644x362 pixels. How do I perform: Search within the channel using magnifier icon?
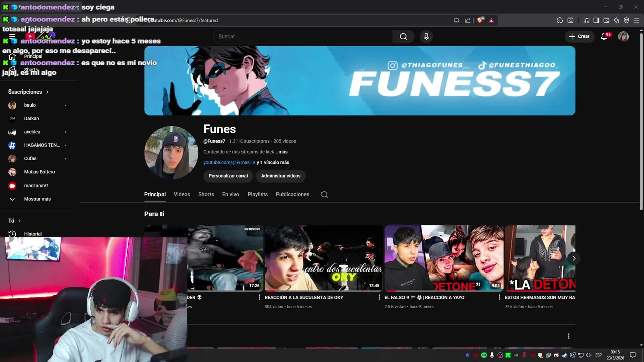click(324, 195)
